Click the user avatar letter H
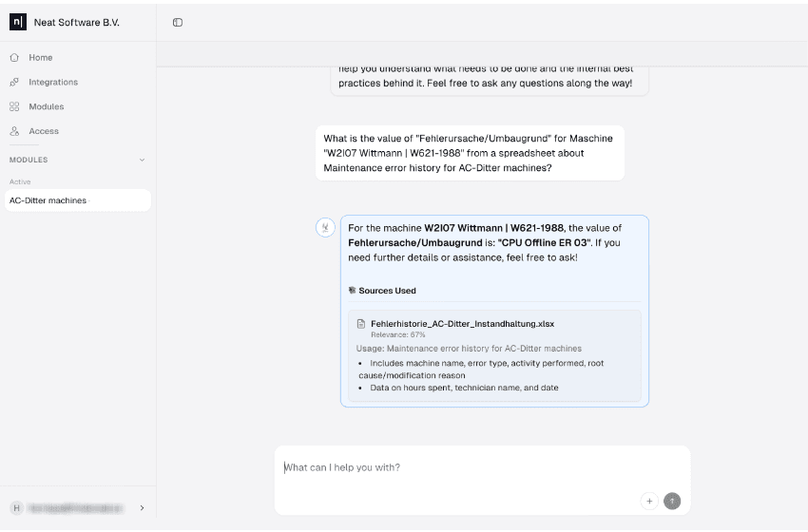 coord(15,508)
